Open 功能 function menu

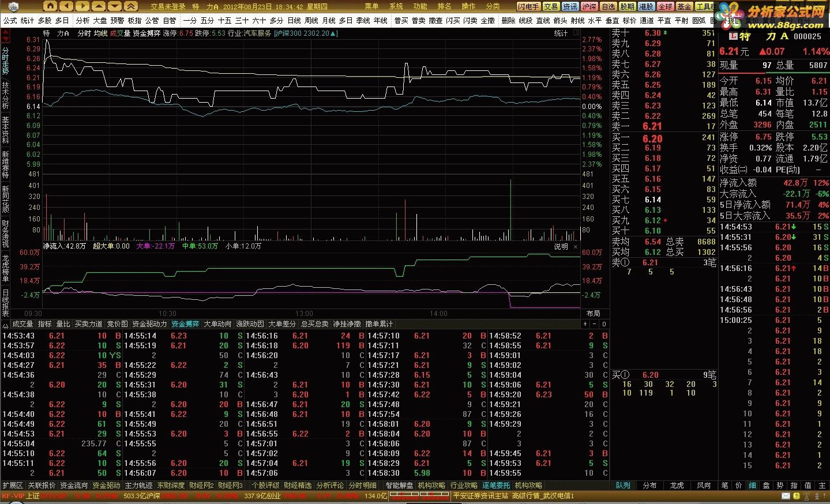click(420, 6)
